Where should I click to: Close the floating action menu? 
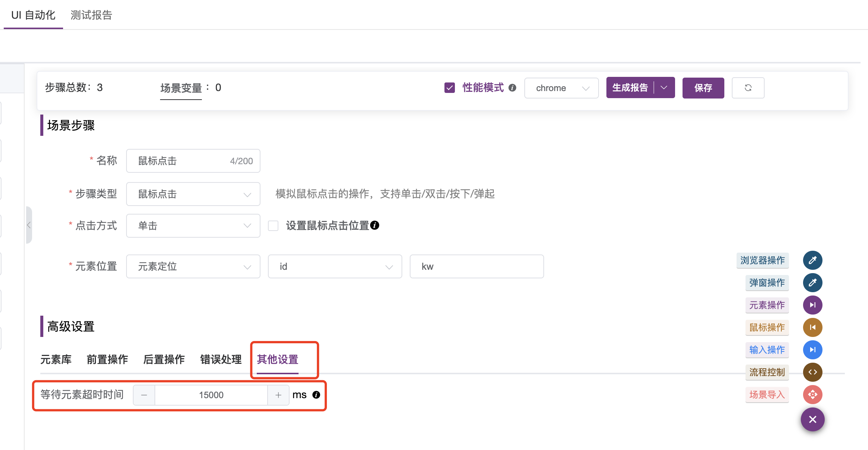[x=812, y=419]
